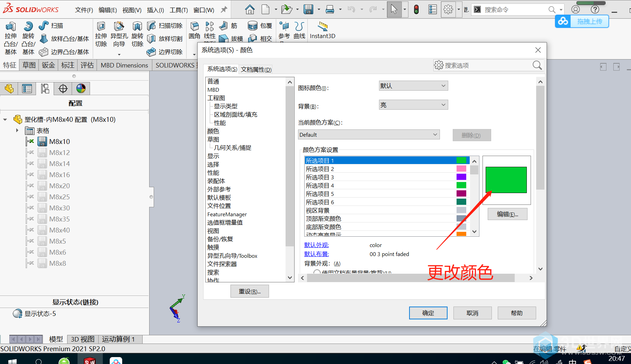
Task: Click the Save icon in top toolbar
Action: (x=308, y=9)
